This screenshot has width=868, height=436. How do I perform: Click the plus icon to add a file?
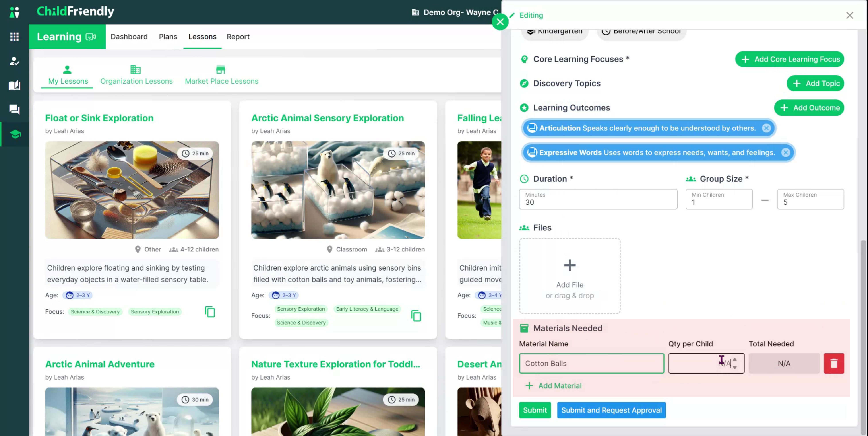[x=570, y=265]
